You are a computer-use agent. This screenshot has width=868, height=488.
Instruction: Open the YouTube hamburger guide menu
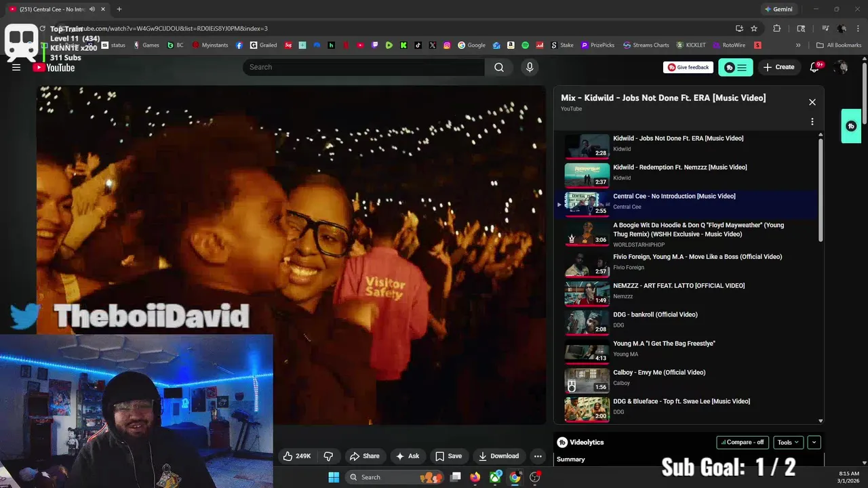tap(16, 67)
